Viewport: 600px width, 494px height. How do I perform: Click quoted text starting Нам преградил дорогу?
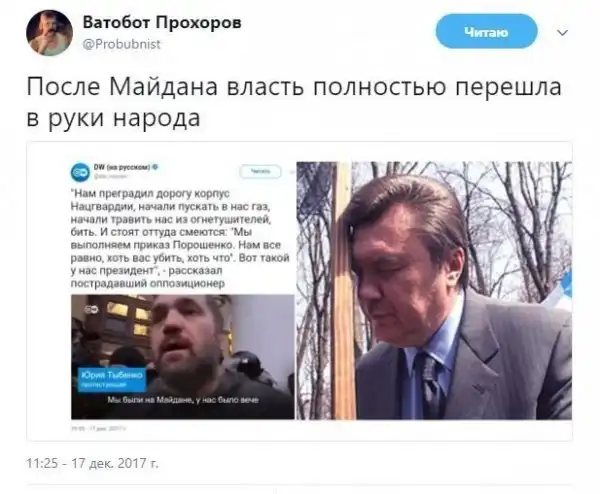click(180, 238)
